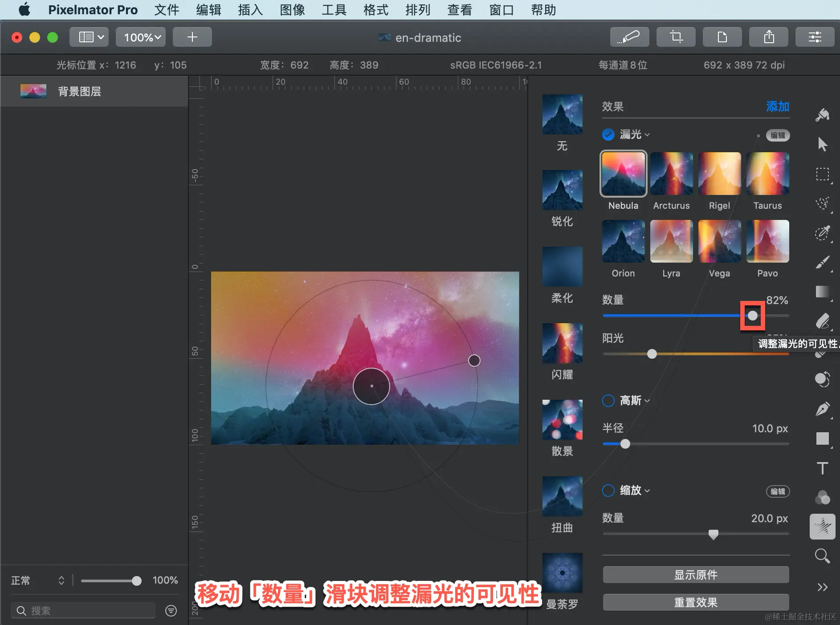The width and height of the screenshot is (840, 625).
Task: Enable the 高斯 effect checkbox
Action: 608,401
